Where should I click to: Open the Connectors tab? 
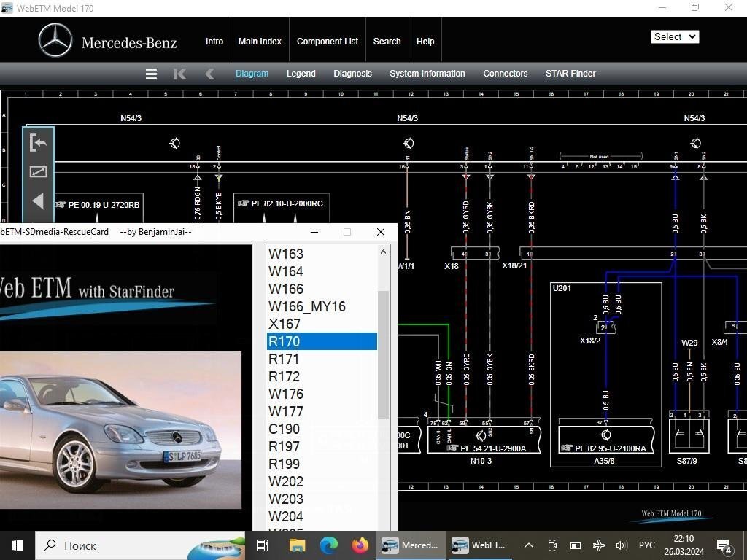(505, 74)
